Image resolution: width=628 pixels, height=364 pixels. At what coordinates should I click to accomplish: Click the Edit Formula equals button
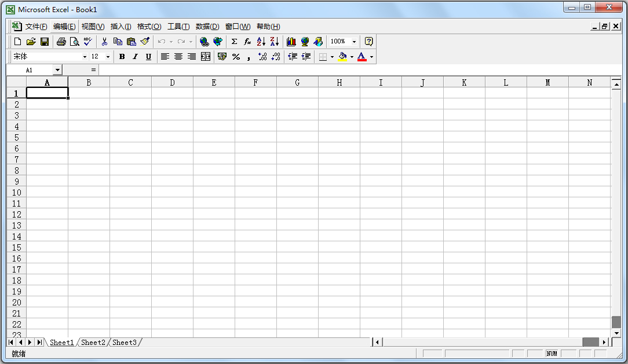93,70
